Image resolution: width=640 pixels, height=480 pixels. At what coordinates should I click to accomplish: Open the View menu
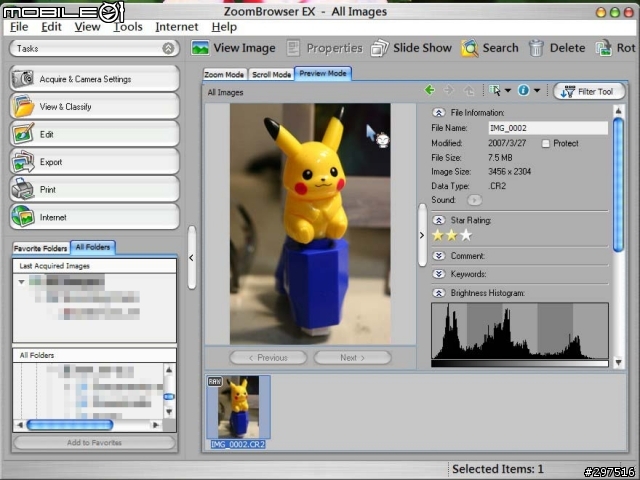[87, 27]
